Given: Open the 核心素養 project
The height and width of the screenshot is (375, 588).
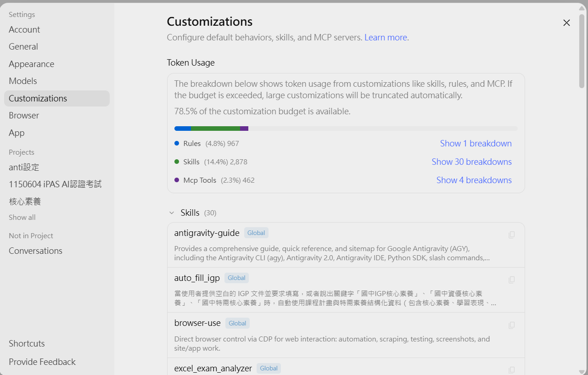Looking at the screenshot, I should click(57, 201).
